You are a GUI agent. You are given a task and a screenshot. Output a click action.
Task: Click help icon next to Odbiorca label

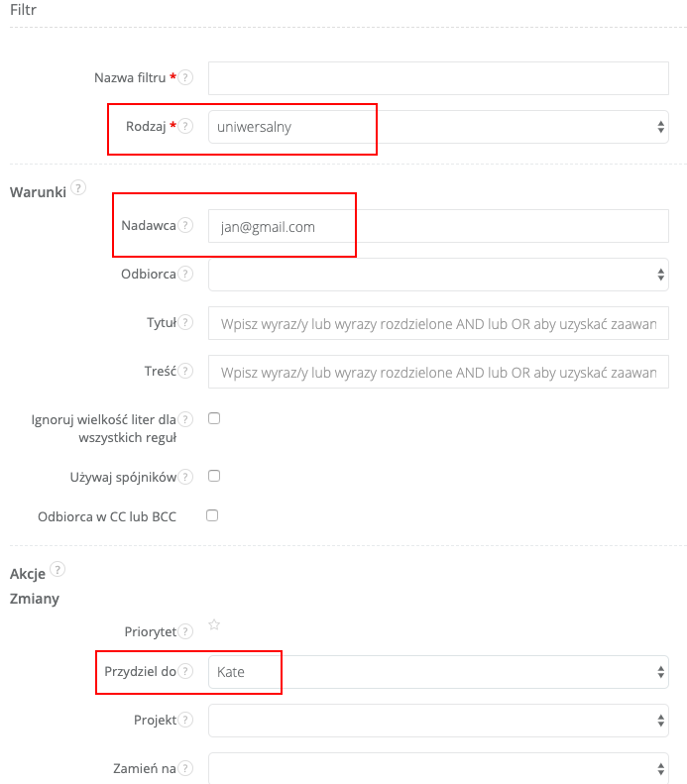pyautogui.click(x=185, y=275)
